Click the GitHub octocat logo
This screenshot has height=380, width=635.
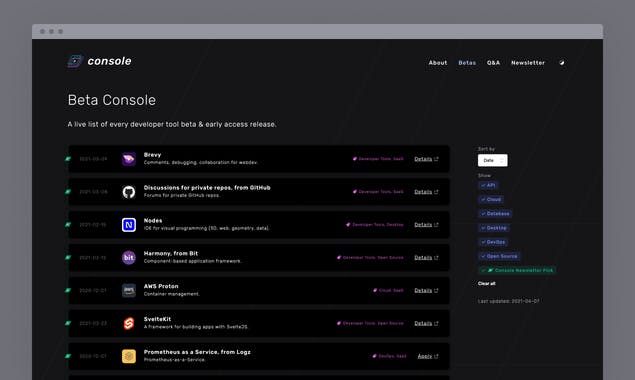click(129, 192)
